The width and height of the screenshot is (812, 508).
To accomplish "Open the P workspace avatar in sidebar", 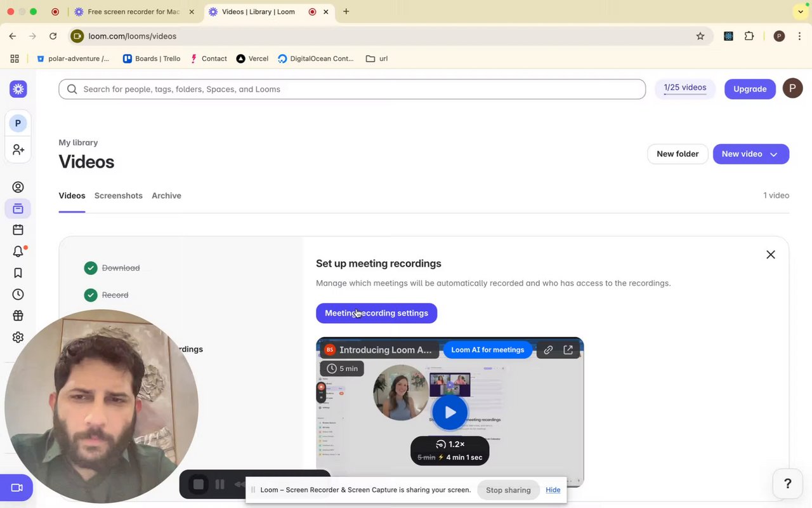I will (x=18, y=123).
